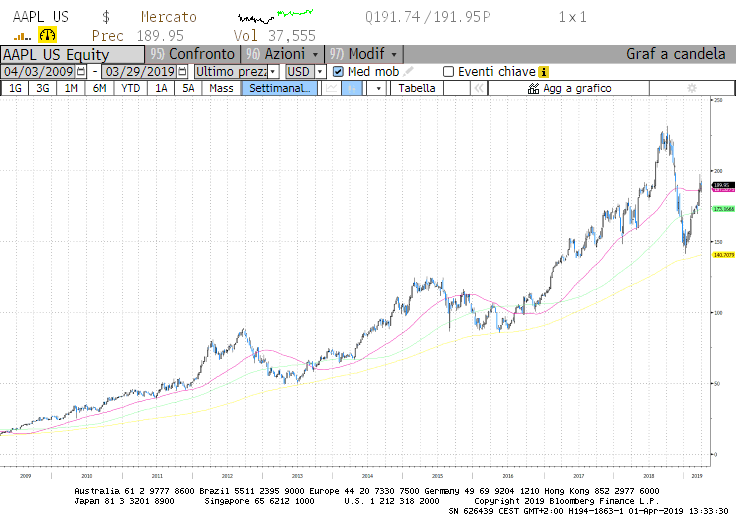Click the AAPL US ticker text
736x530 pixels.
tap(41, 17)
